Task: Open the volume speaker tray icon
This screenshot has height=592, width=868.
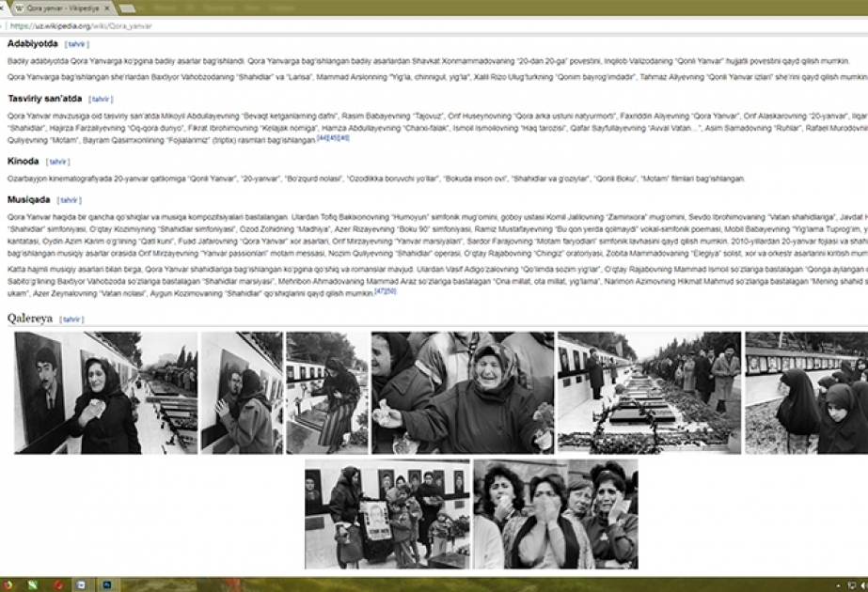Action: point(863,585)
